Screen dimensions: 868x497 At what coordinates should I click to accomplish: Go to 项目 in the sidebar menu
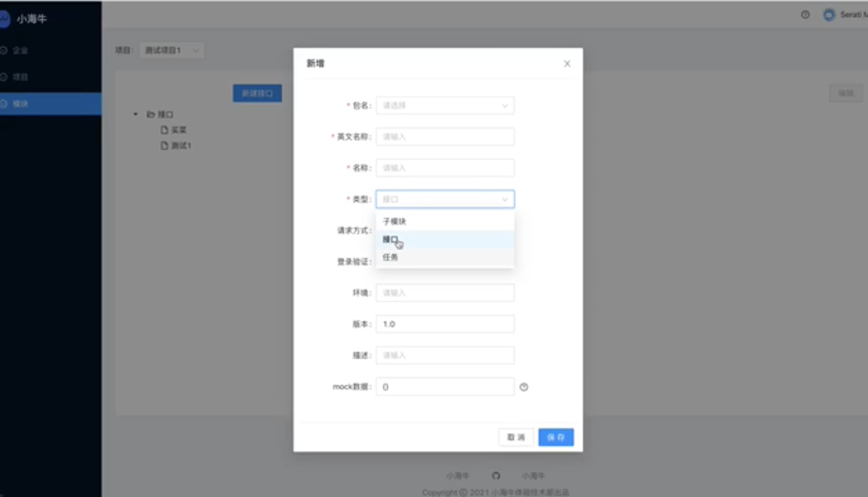[x=51, y=77]
